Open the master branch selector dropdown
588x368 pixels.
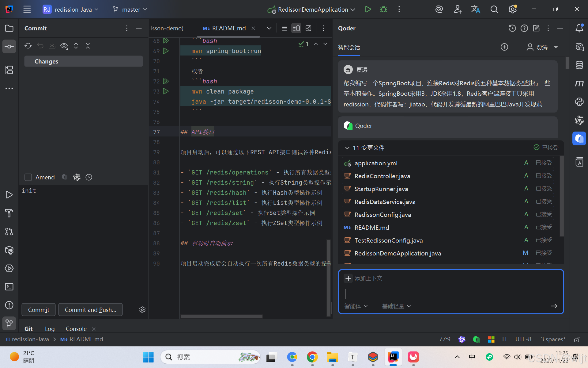point(130,9)
